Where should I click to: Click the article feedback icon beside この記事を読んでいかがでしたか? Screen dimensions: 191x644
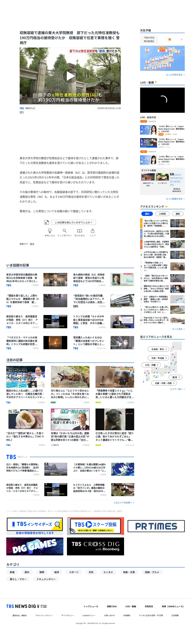47,222
